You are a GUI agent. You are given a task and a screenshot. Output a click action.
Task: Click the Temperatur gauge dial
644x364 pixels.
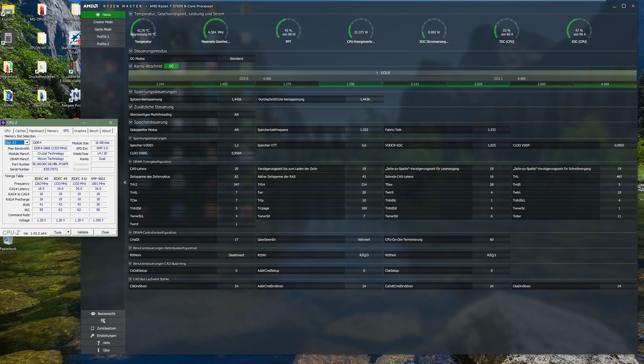143,29
